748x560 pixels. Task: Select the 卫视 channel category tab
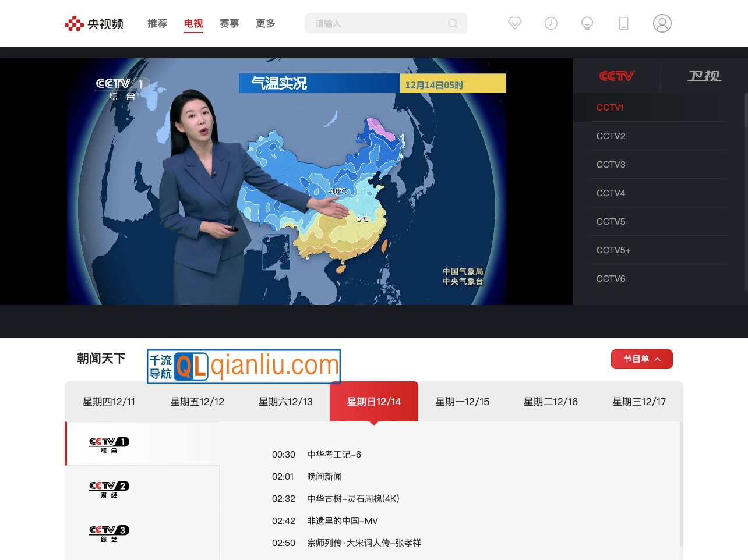click(704, 76)
